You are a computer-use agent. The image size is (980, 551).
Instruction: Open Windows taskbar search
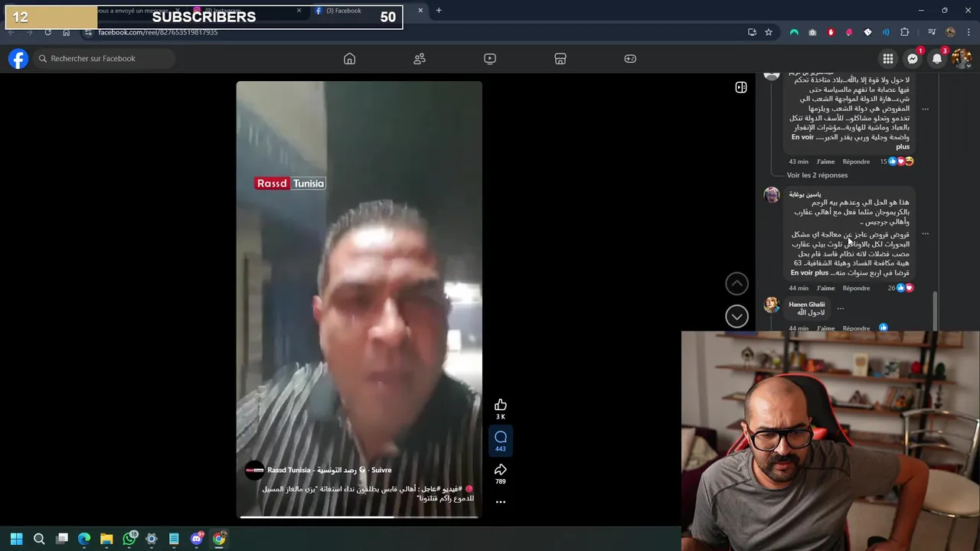[39, 539]
